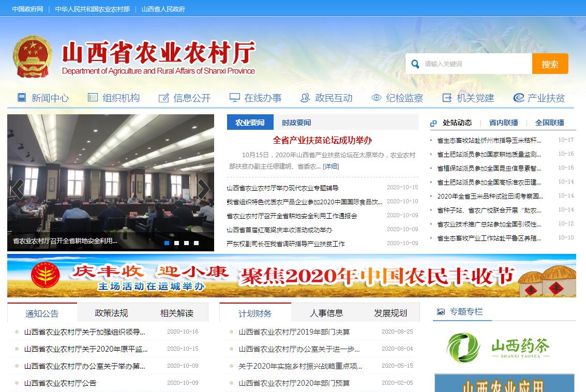
Task: Click the 信息公开 edit icon
Action: point(163,98)
